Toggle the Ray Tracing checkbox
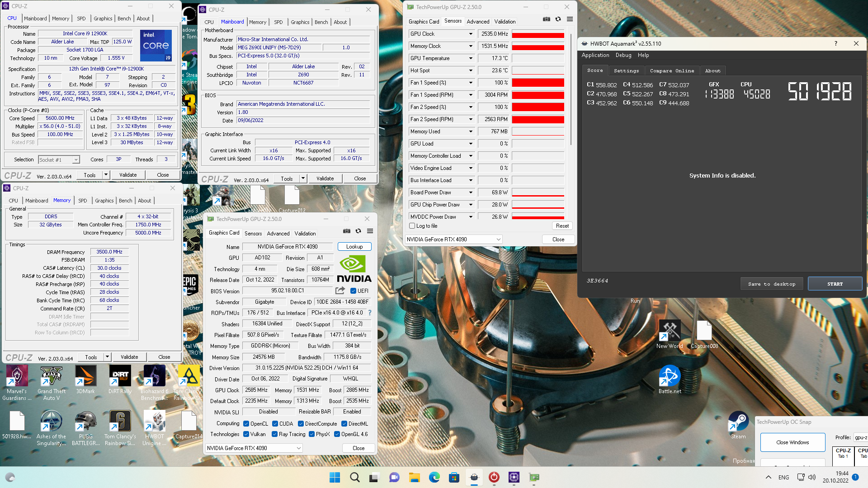 point(274,434)
